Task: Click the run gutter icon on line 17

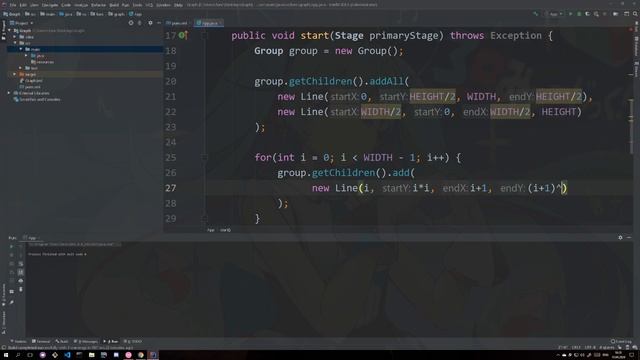Action: coord(182,36)
